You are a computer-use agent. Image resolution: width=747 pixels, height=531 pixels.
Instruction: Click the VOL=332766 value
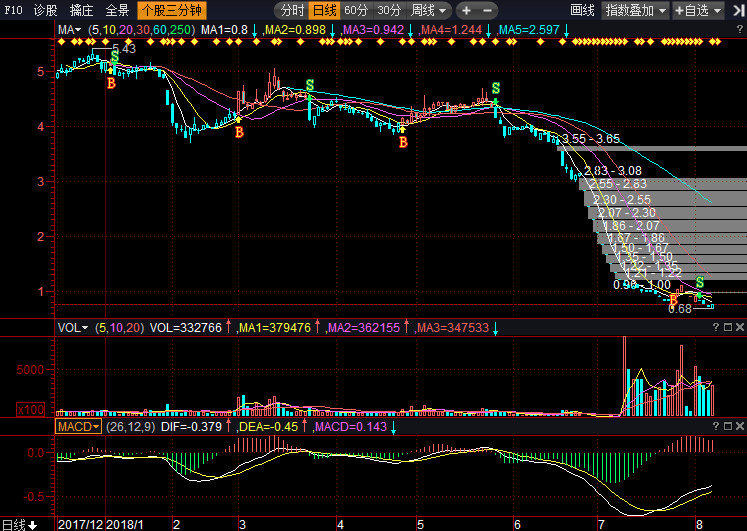186,328
